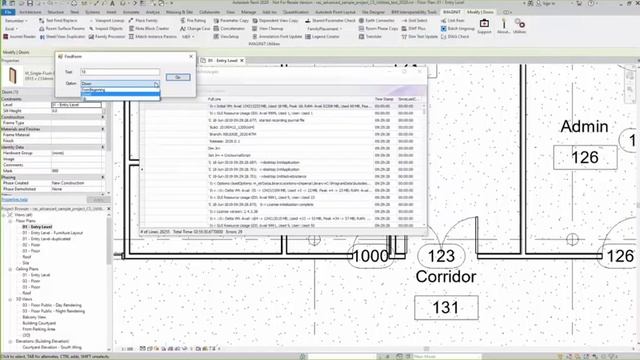Open the FamilyPlacement dropdown
This screenshot has height=360, width=640.
click(x=325, y=29)
